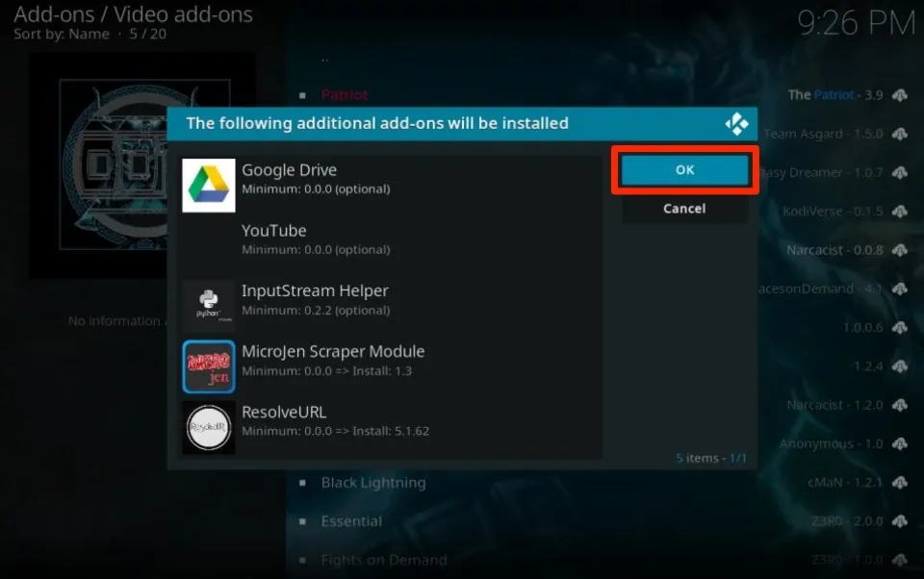This screenshot has width=924, height=579.
Task: Click cloud icon beside Anonymous 1.0
Action: click(x=900, y=443)
